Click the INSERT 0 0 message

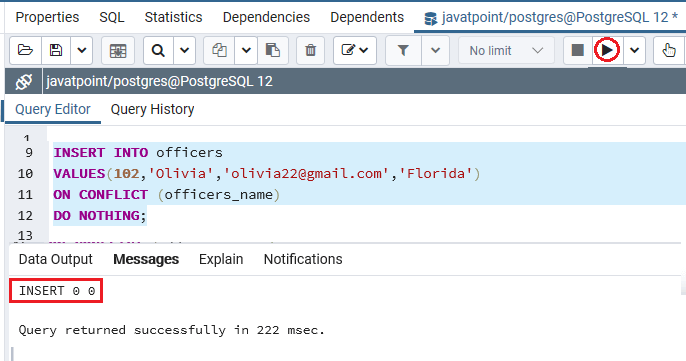(57, 291)
